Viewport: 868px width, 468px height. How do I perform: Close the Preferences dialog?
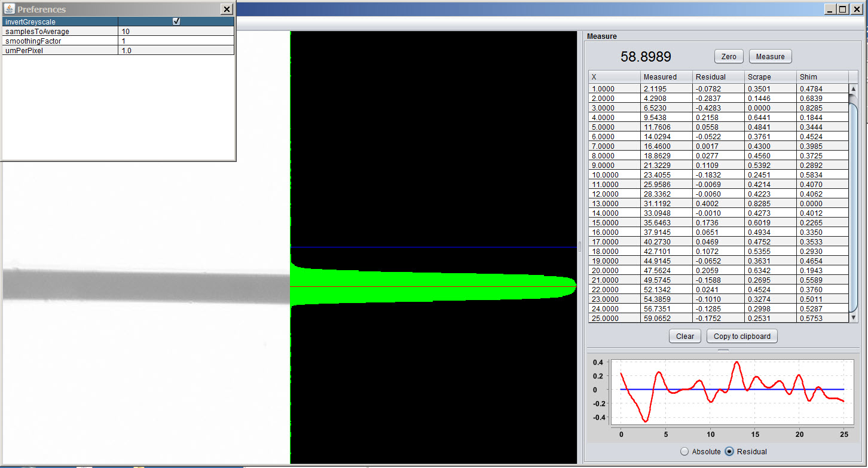tap(227, 9)
